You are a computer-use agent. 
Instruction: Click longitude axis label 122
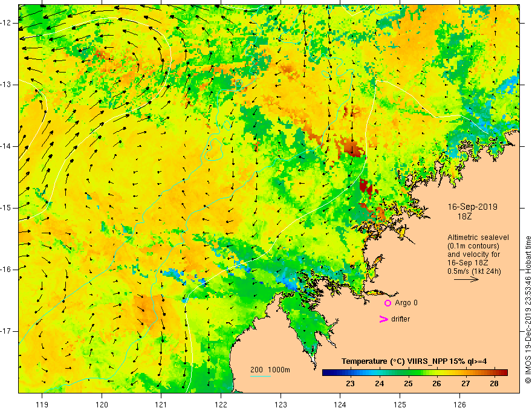(x=221, y=404)
